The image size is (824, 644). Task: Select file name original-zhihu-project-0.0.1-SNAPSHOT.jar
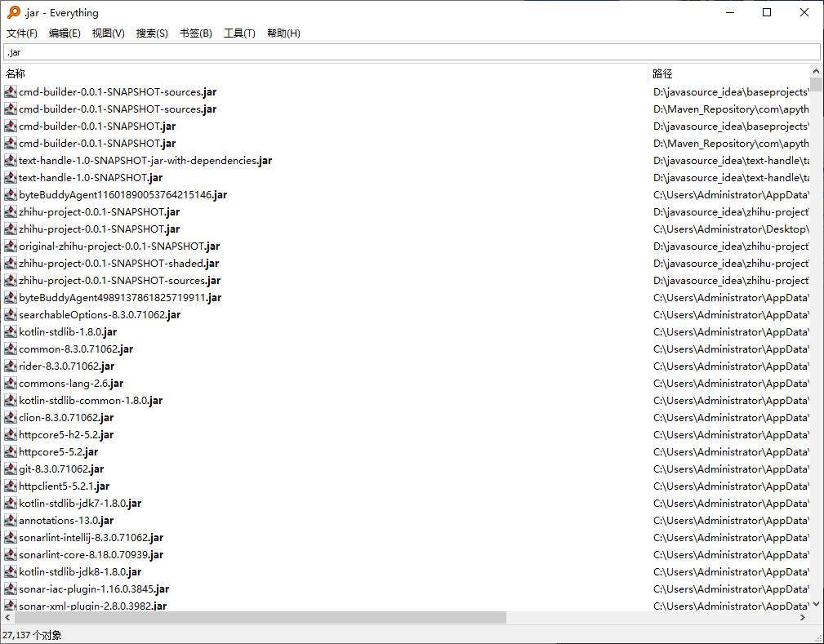tap(119, 246)
